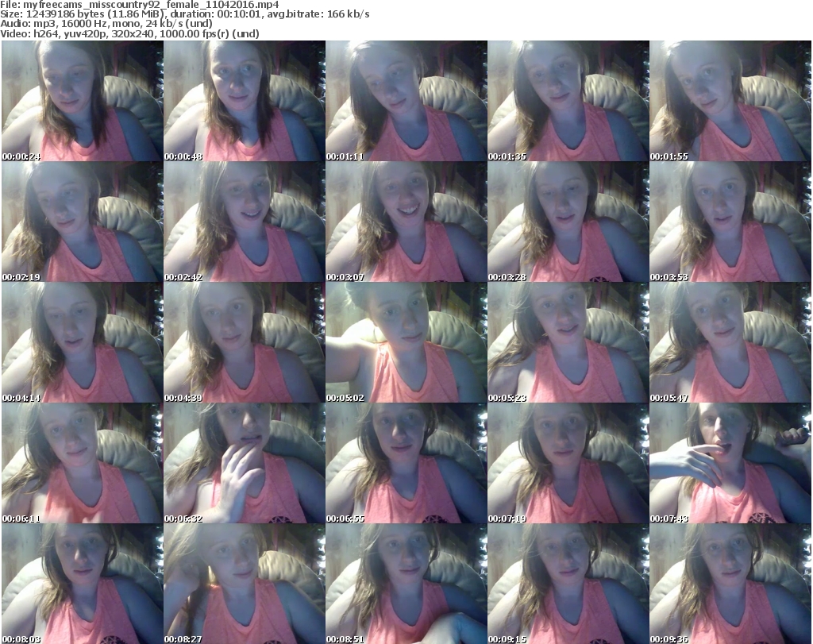The height and width of the screenshot is (644, 813).
Task: Open the thumbnail marked 00:08:51
Action: pyautogui.click(x=406, y=584)
